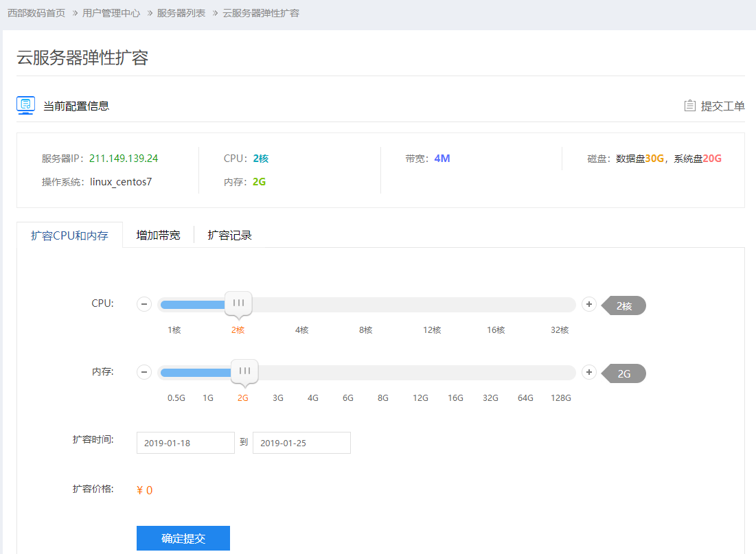This screenshot has width=756, height=554.
Task: Click the CPU minus decrease icon
Action: pyautogui.click(x=144, y=304)
